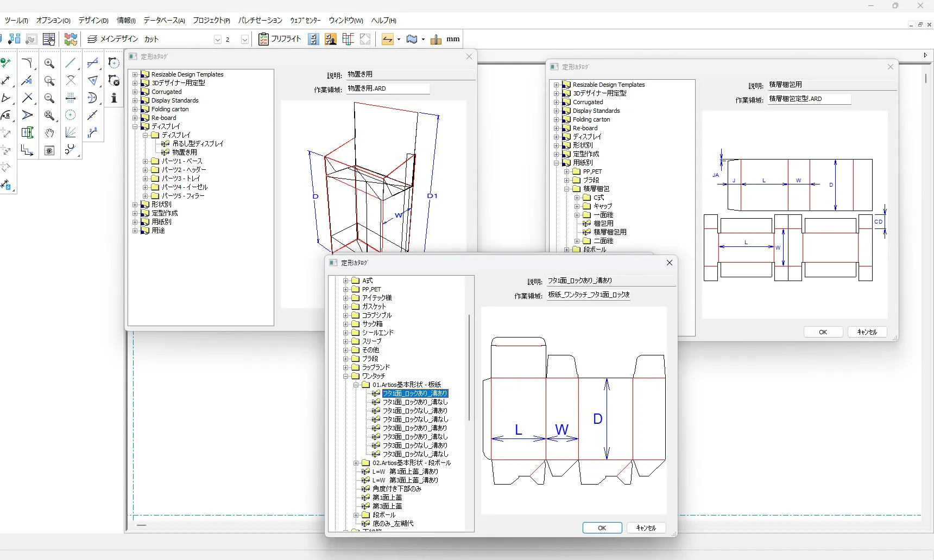Toggle the blue checklist toolbar button
The height and width of the screenshot is (560, 934).
pos(313,39)
